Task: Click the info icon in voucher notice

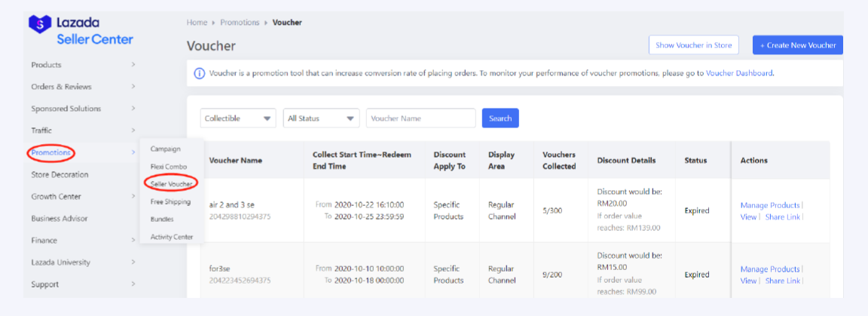Action: (198, 73)
